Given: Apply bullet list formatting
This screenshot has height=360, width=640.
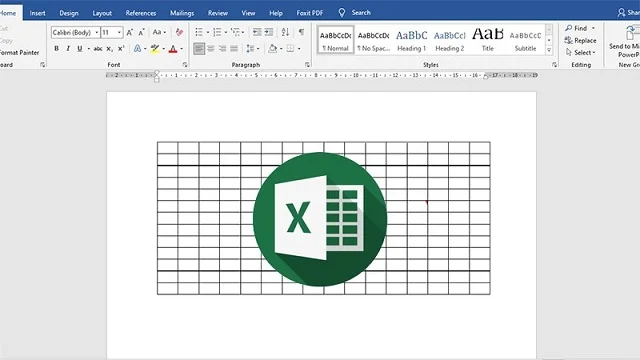Looking at the screenshot, I should 199,32.
